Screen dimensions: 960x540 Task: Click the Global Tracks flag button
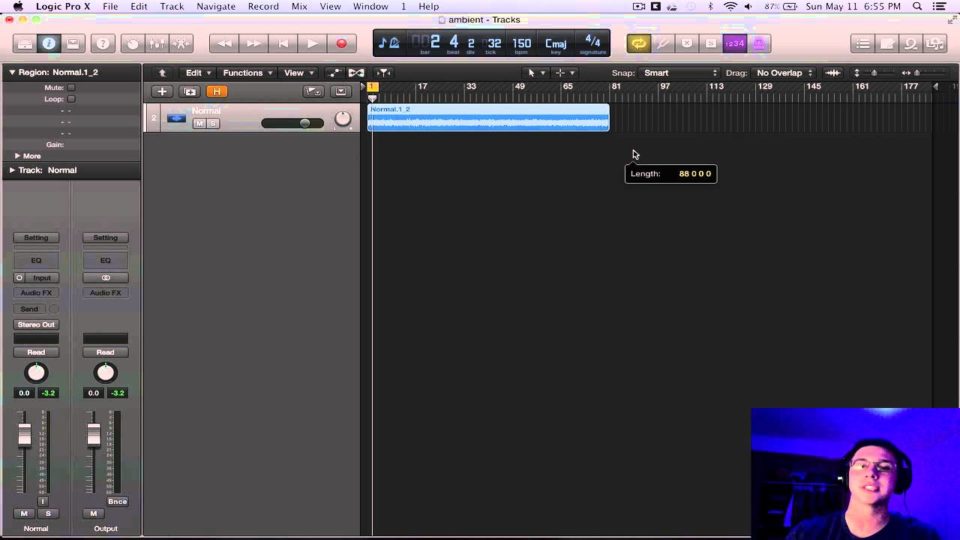313,92
